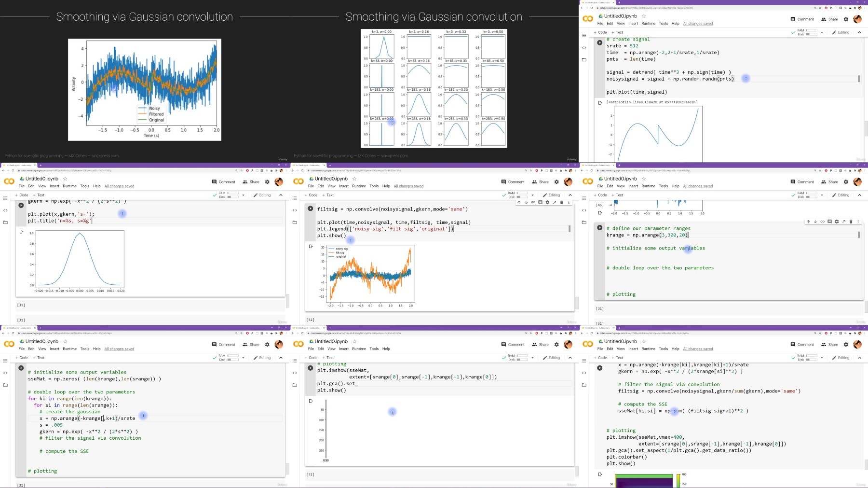Run the 'create signal' code cell
This screenshot has height=488, width=868.
point(599,42)
